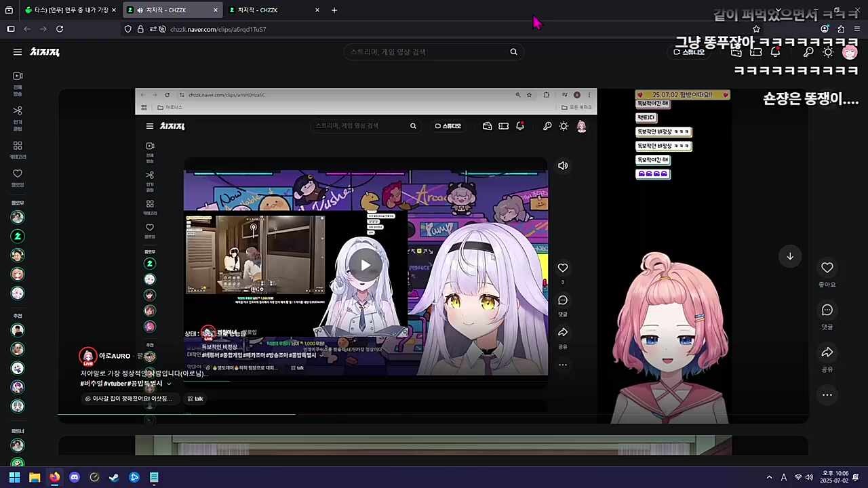Open the pink-haired profile avatar menu
Screen dimensions: 868x488
849,52
